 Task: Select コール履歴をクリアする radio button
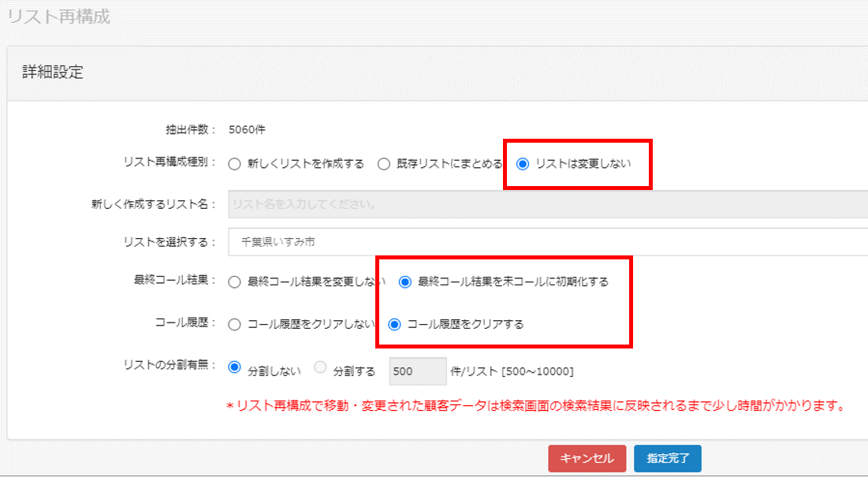(394, 324)
